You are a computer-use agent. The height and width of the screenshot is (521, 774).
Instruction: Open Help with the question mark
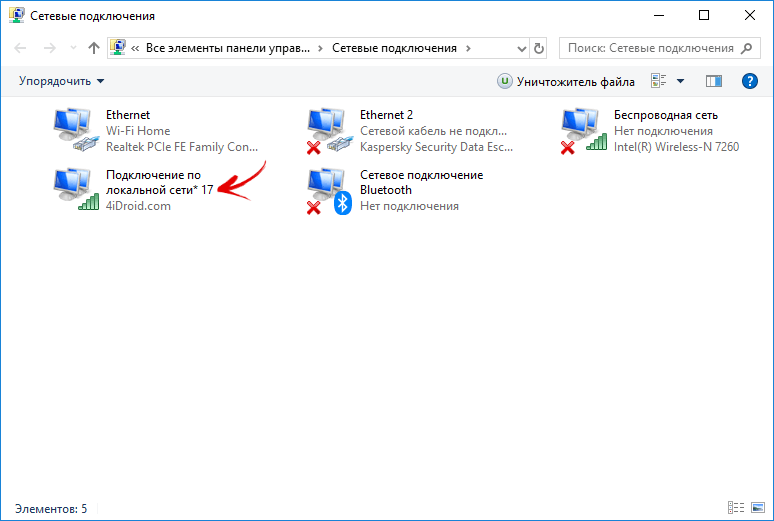(749, 81)
